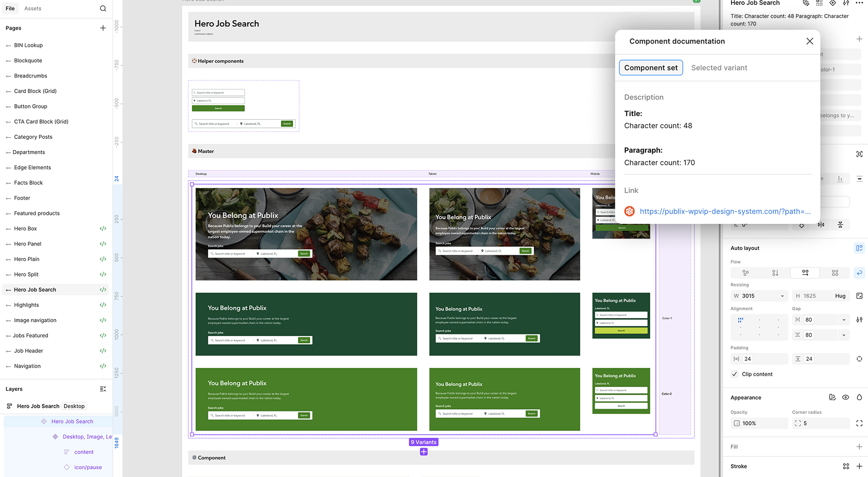Click the plus button under the 9 Variants label
This screenshot has height=477, width=868.
423,452
